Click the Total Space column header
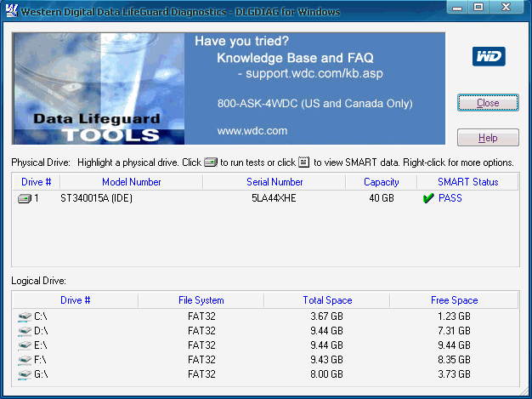This screenshot has width=532, height=399. 326,300
